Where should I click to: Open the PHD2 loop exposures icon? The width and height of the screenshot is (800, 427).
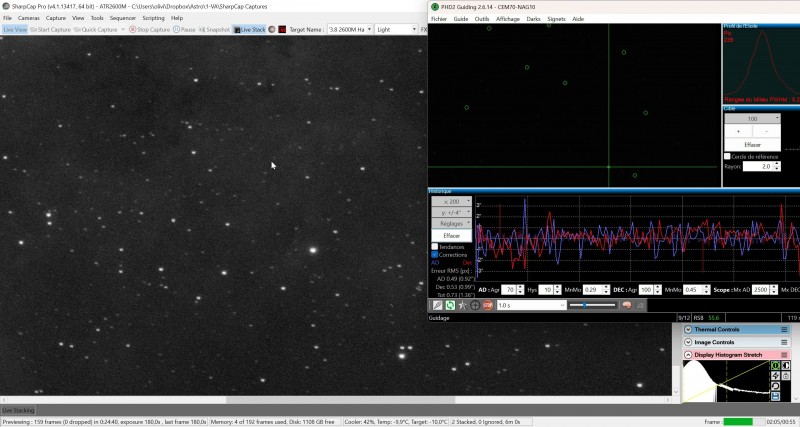450,305
